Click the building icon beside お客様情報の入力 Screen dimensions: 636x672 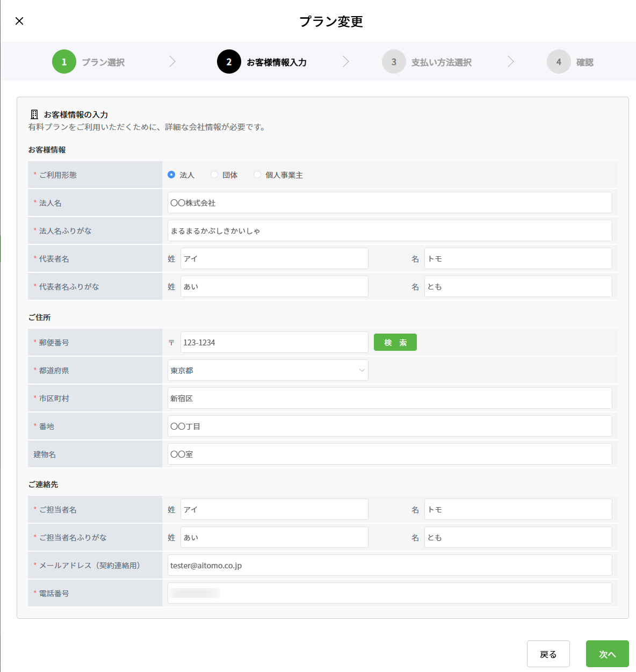point(34,114)
